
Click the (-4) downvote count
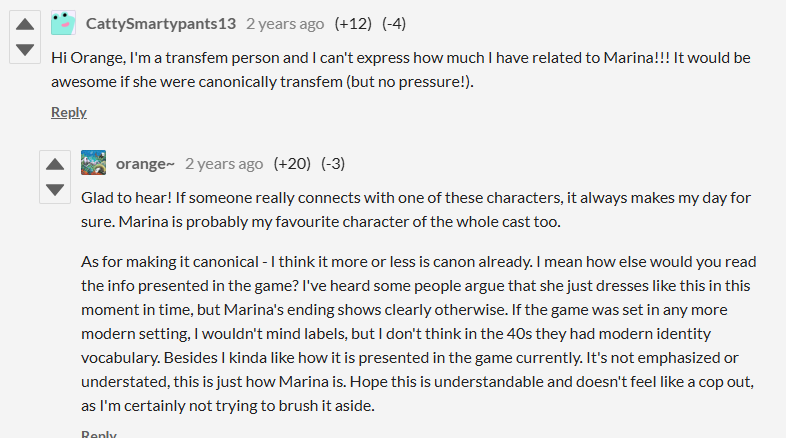pos(394,24)
